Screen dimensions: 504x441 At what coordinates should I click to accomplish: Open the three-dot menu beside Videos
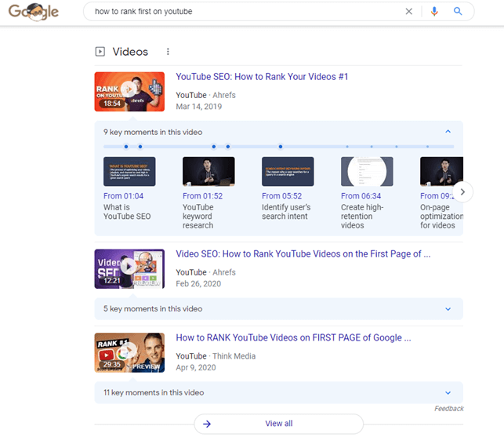click(168, 52)
